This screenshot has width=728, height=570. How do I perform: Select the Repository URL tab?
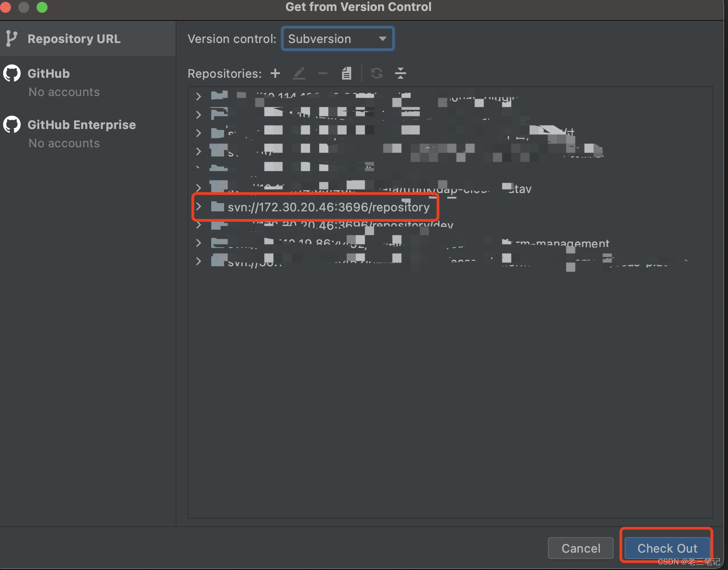point(74,39)
